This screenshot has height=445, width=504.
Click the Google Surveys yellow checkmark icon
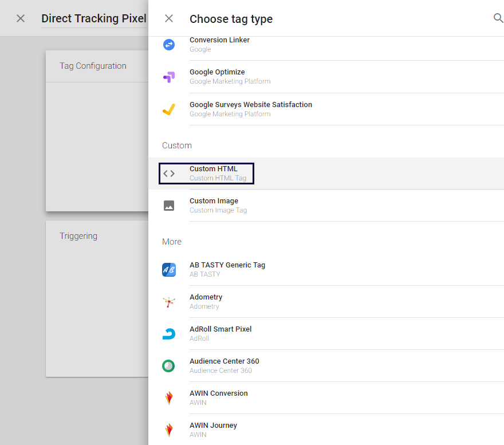[x=169, y=109]
